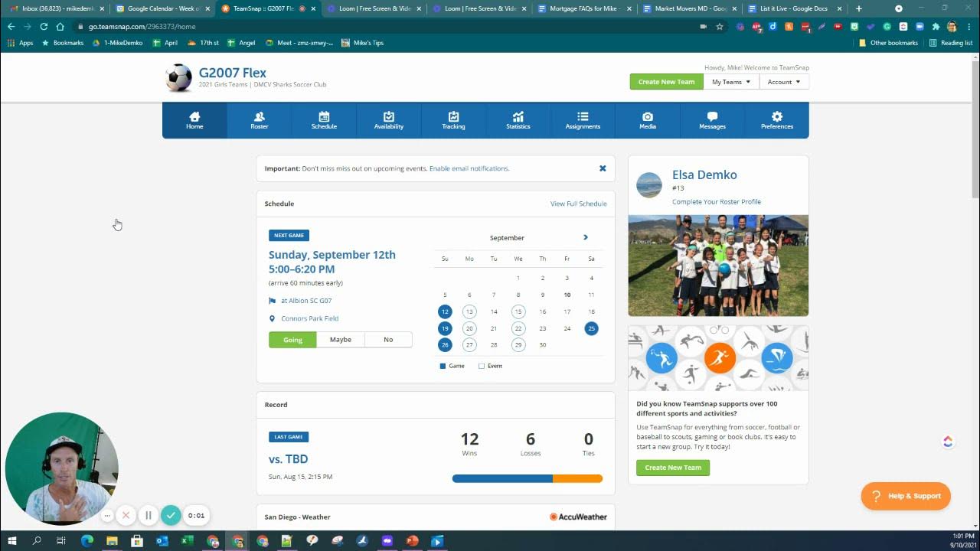This screenshot has height=551, width=980.
Task: Pause the Loom recording
Action: pyautogui.click(x=149, y=516)
